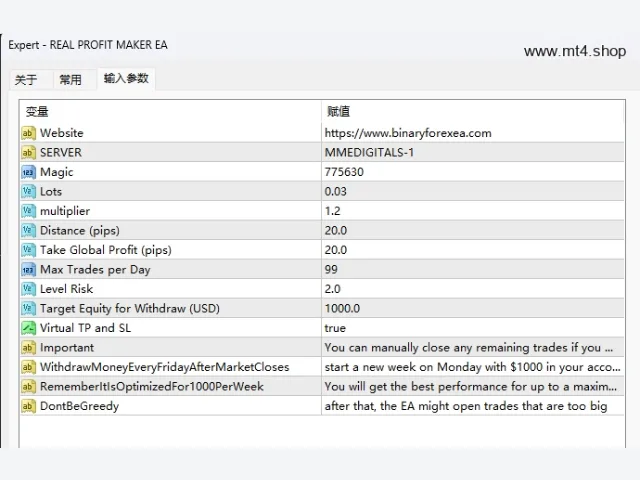Click the icon beside Level Risk
The height and width of the screenshot is (480, 640).
tap(28, 289)
